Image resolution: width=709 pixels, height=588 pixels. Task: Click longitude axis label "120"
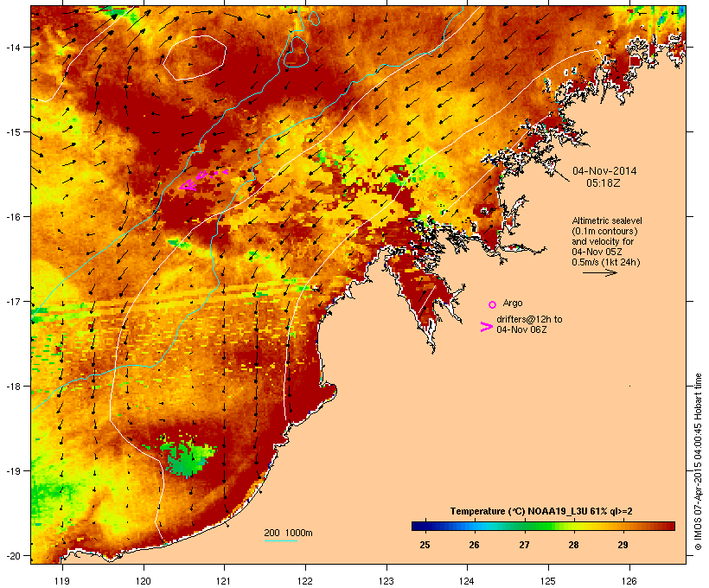(144, 581)
